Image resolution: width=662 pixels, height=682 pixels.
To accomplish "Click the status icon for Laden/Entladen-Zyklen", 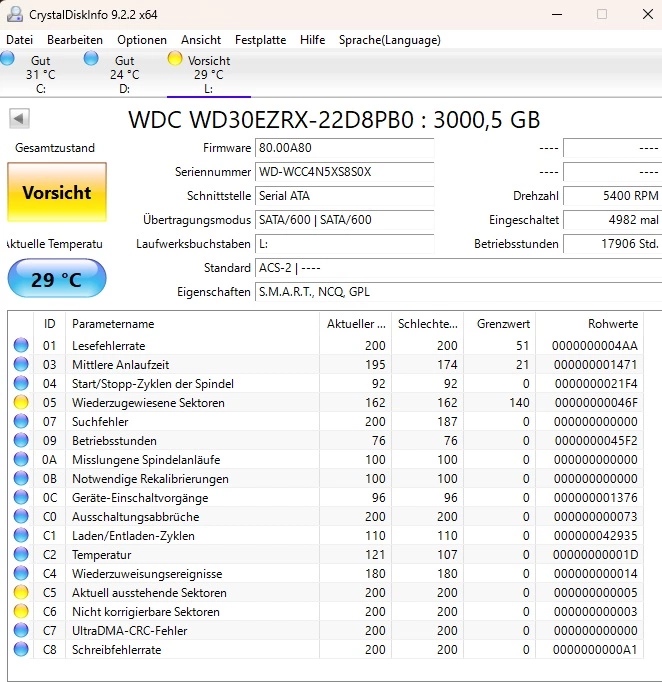I will pos(21,535).
